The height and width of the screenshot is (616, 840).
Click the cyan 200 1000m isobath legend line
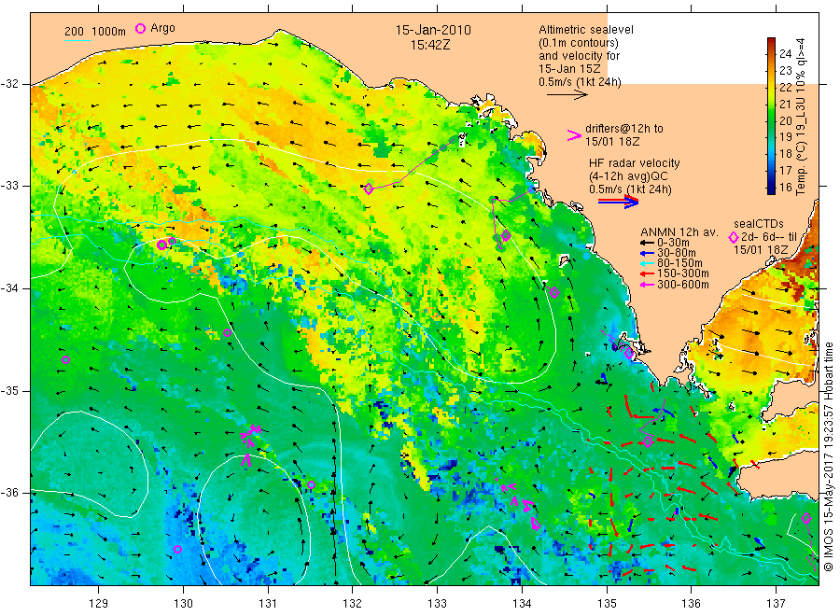(78, 39)
